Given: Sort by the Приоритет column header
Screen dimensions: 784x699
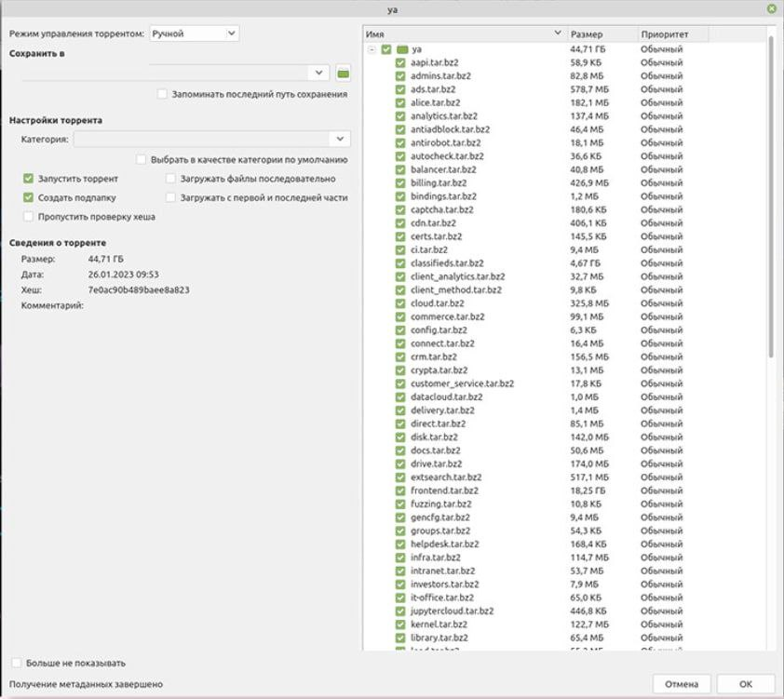Looking at the screenshot, I should (673, 34).
